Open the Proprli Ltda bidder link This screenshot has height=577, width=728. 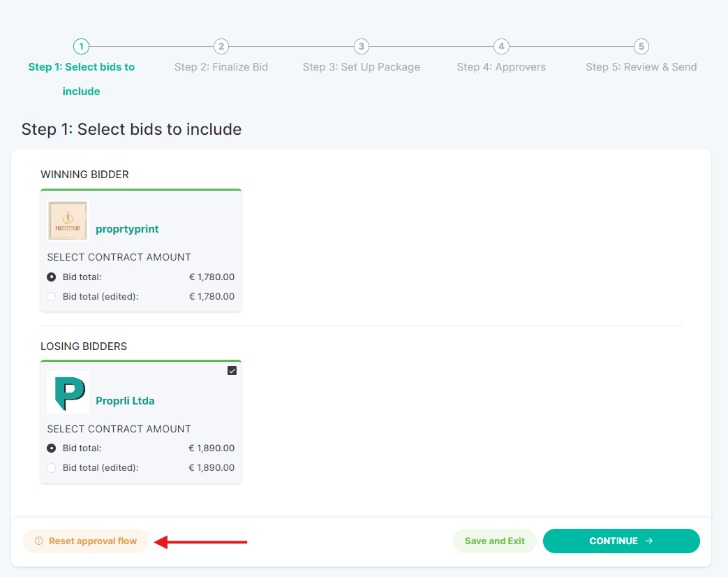tap(125, 401)
